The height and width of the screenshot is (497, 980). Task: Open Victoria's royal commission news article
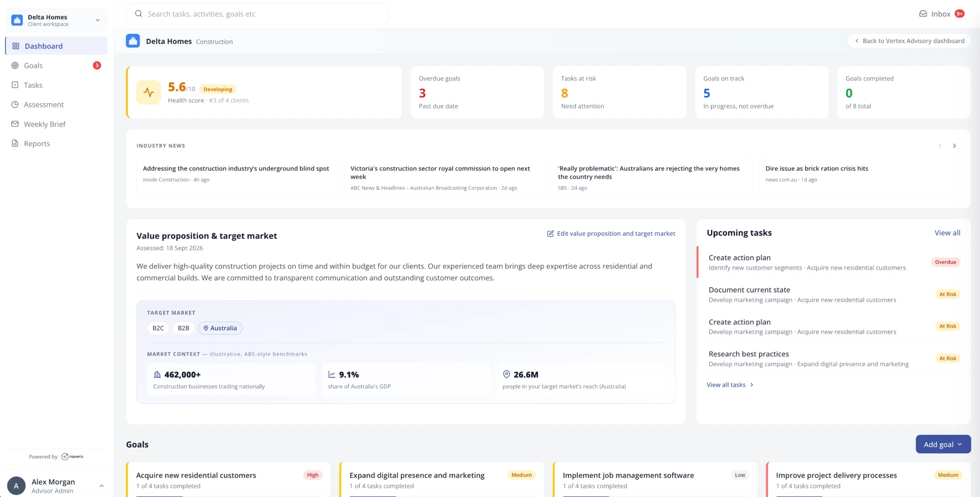point(444,178)
